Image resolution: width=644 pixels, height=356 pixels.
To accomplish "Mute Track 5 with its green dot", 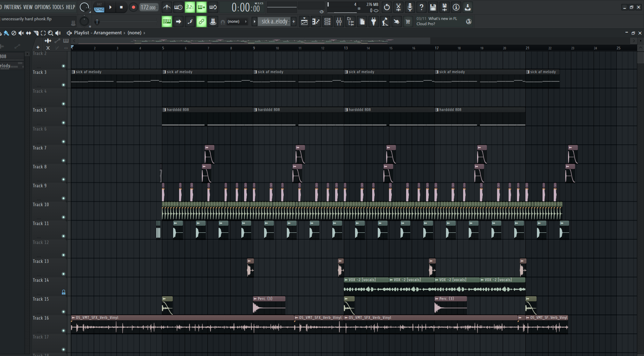I will (x=63, y=123).
